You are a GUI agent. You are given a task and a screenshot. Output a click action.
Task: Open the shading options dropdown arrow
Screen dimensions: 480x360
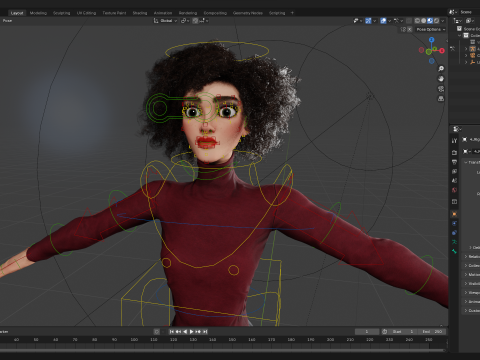[x=443, y=21]
